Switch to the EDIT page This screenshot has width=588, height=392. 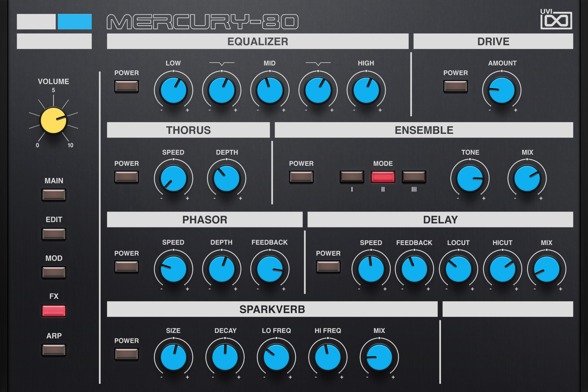tap(53, 234)
